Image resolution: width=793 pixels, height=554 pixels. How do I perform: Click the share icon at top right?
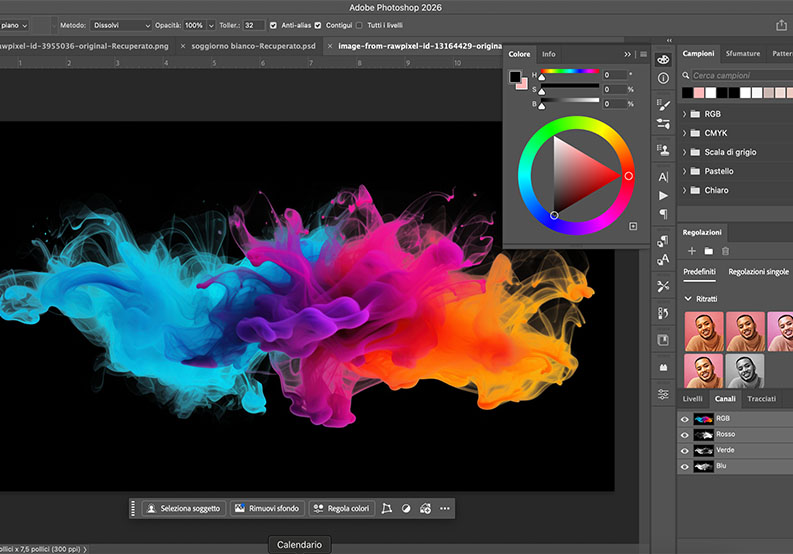tap(781, 24)
